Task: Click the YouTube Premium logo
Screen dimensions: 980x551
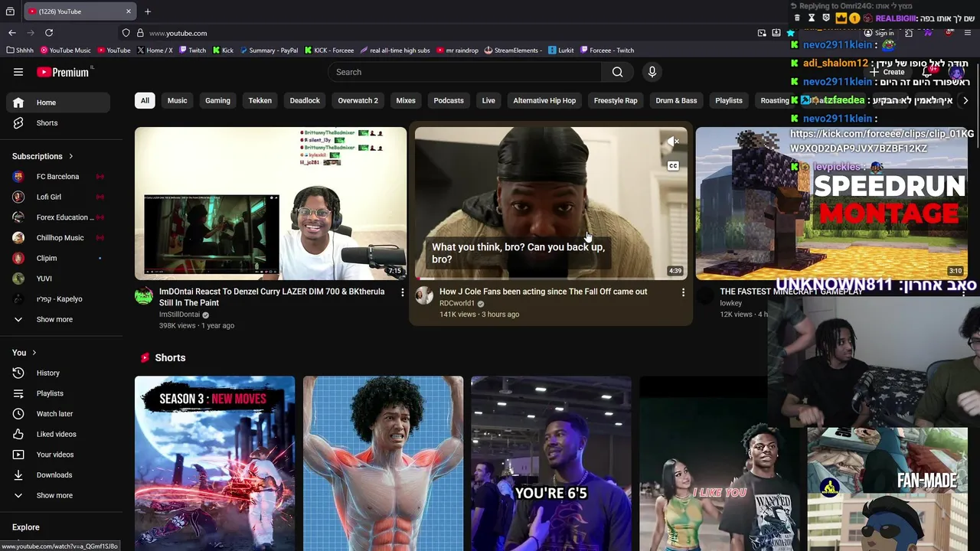Action: click(64, 72)
